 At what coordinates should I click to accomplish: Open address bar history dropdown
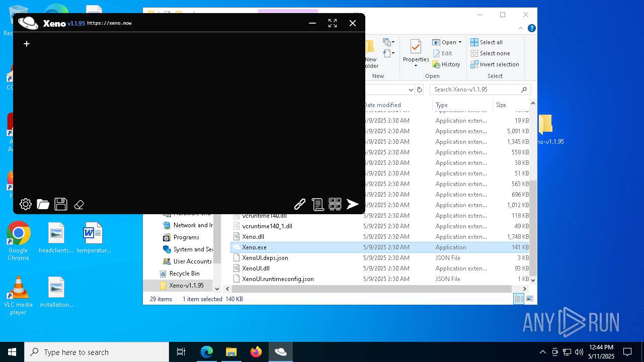[411, 89]
